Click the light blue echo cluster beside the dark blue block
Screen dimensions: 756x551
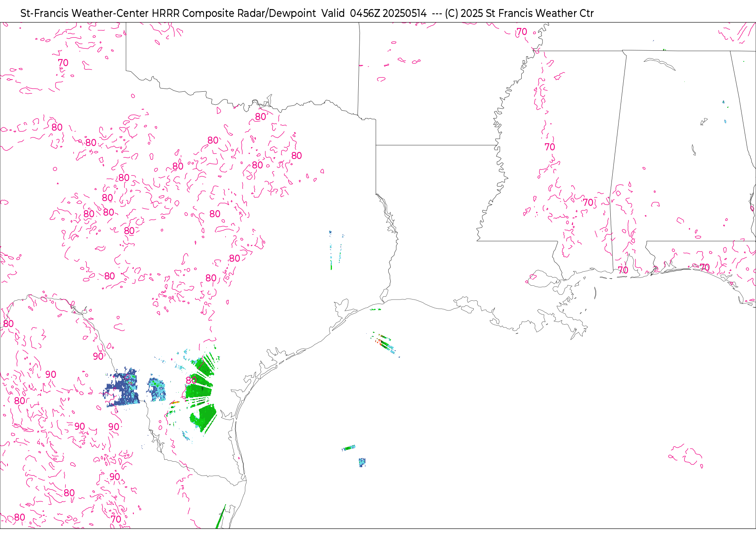point(157,389)
